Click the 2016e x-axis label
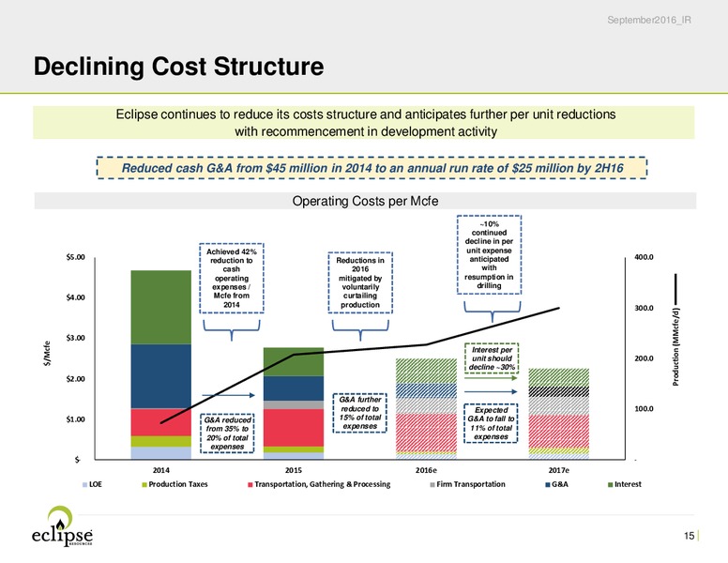The width and height of the screenshot is (728, 563). (426, 470)
